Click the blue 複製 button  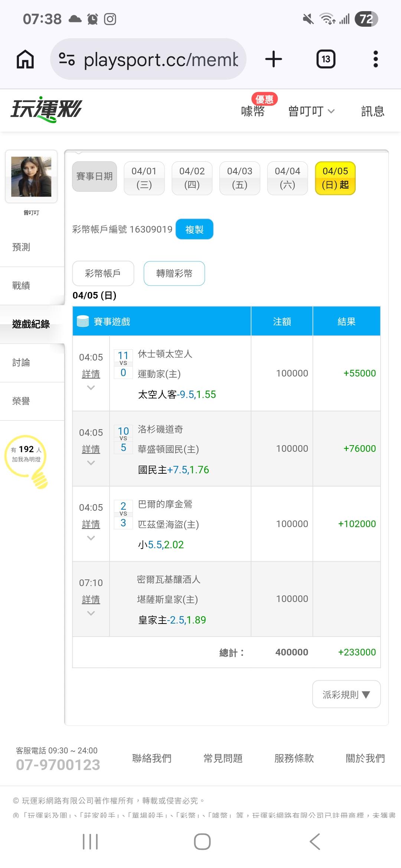tap(194, 229)
